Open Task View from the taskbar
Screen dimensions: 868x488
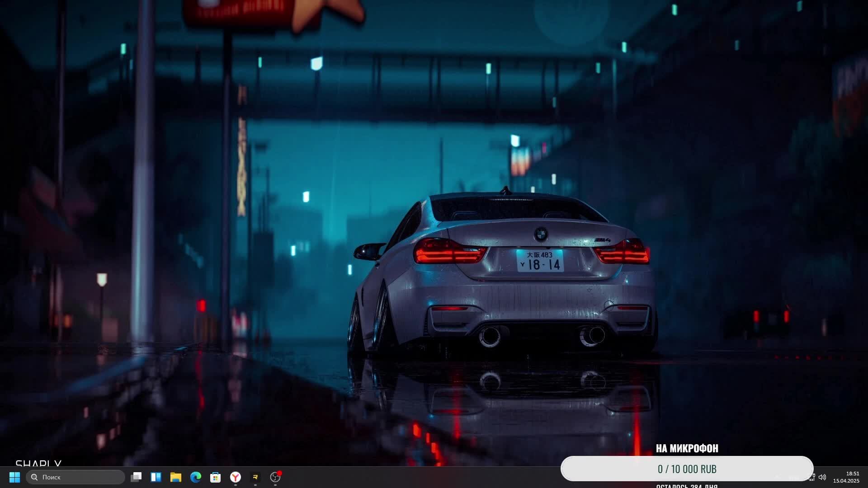pos(136,477)
